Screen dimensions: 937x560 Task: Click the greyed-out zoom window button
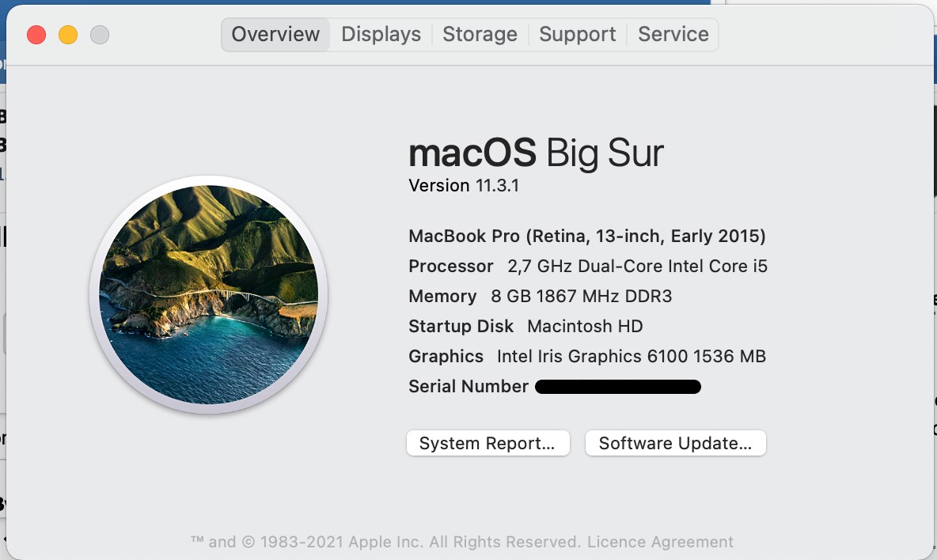click(x=100, y=35)
